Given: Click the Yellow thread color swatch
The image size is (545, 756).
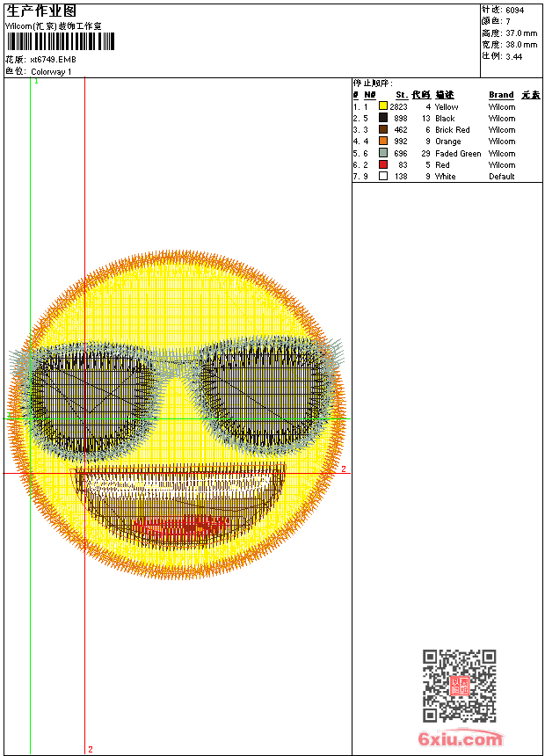Looking at the screenshot, I should [383, 106].
